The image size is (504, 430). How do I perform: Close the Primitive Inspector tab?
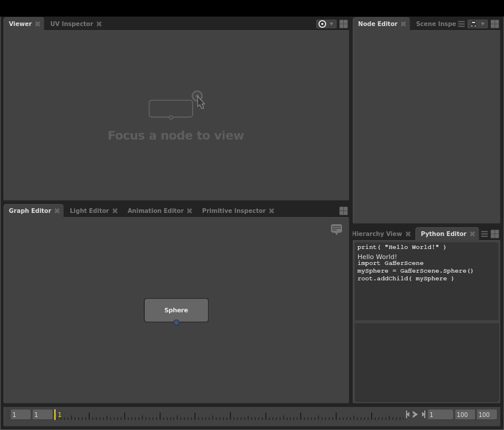[272, 211]
